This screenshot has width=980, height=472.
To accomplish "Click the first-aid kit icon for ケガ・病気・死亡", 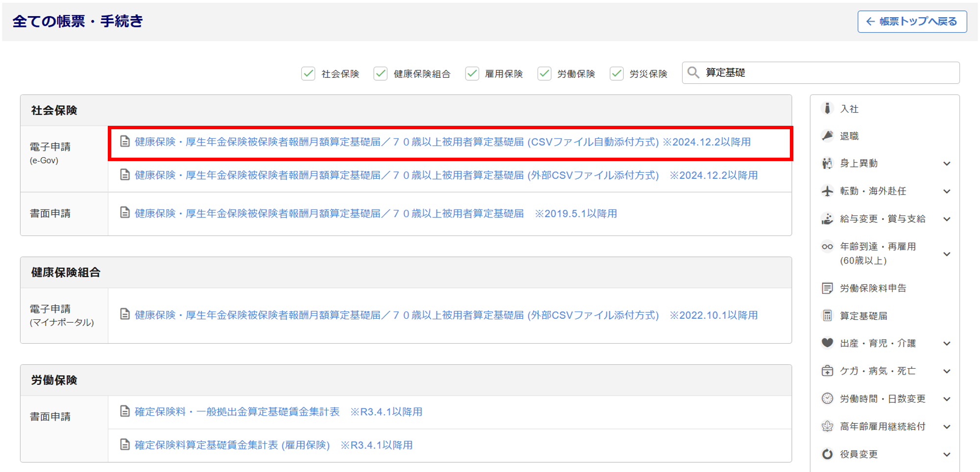I will pos(827,371).
